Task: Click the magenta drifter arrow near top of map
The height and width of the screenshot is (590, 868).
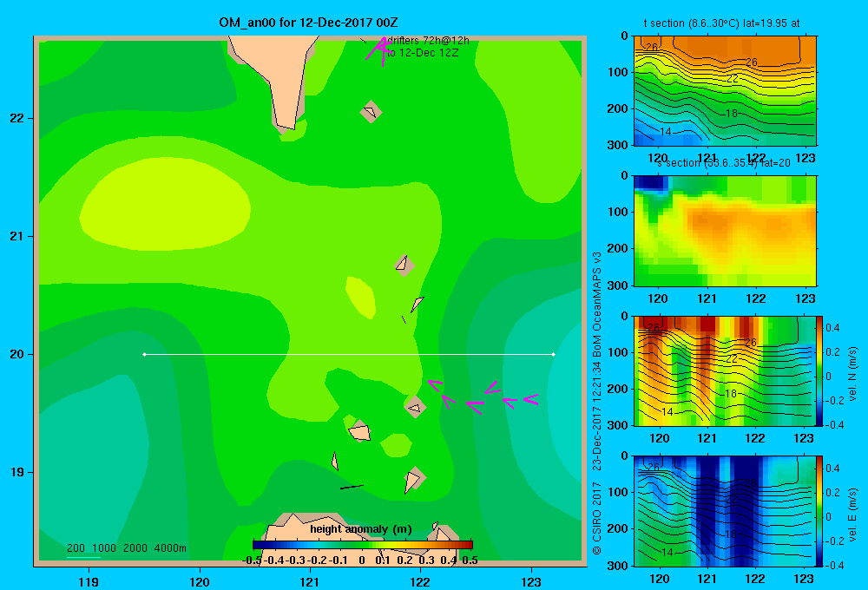Action: tap(379, 49)
